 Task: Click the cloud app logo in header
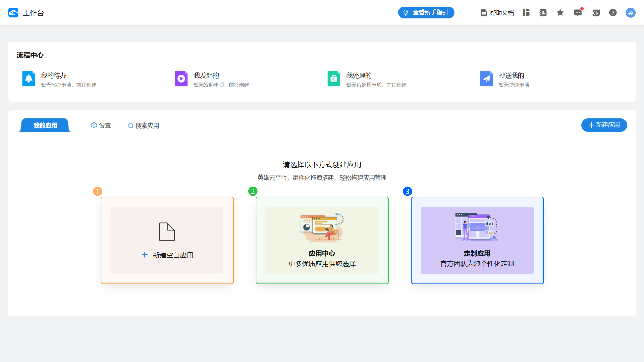click(13, 13)
